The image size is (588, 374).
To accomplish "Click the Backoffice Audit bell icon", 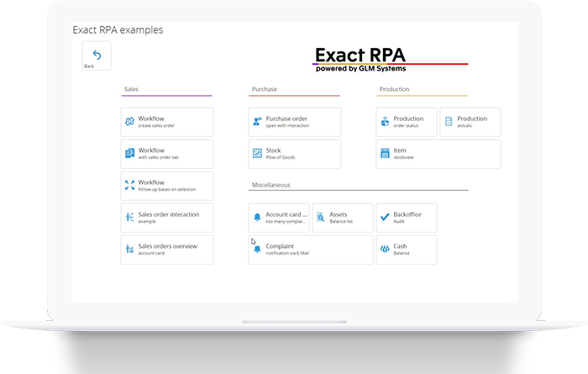I will 385,218.
